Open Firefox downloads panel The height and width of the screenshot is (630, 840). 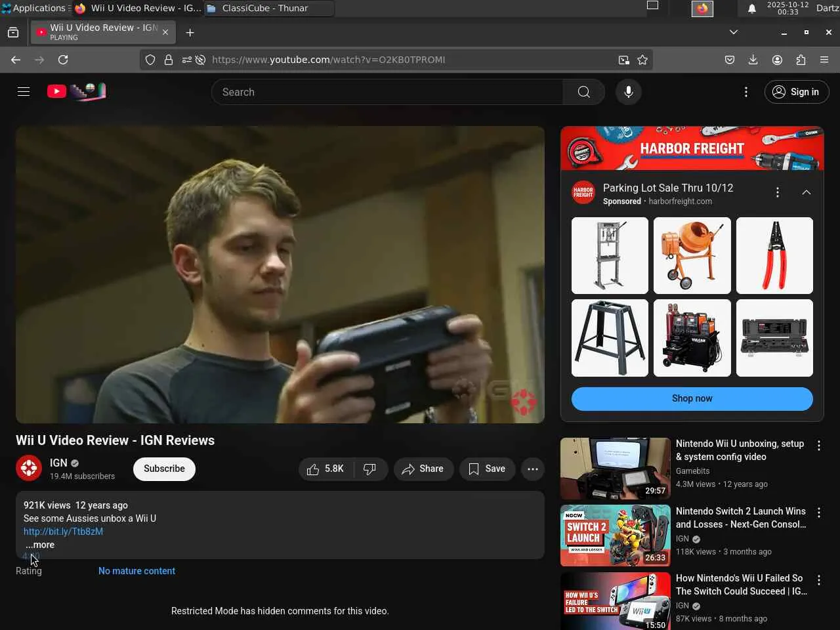753,60
